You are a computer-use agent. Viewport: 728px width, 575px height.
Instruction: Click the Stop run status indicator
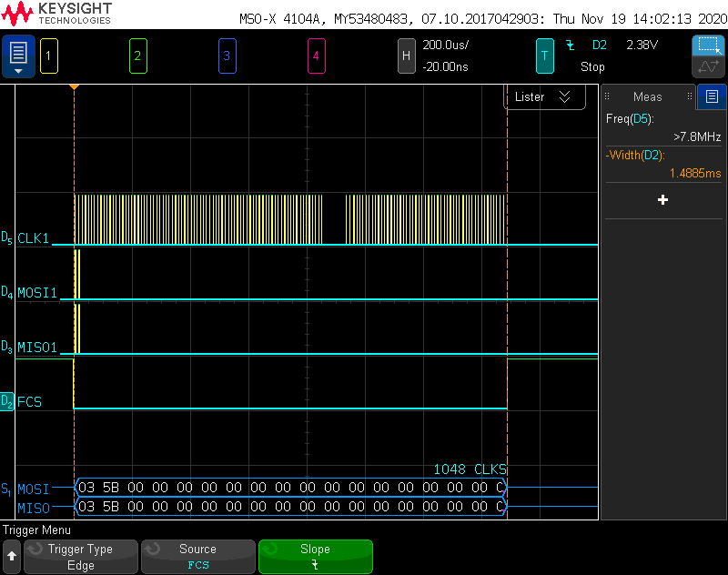(x=592, y=66)
